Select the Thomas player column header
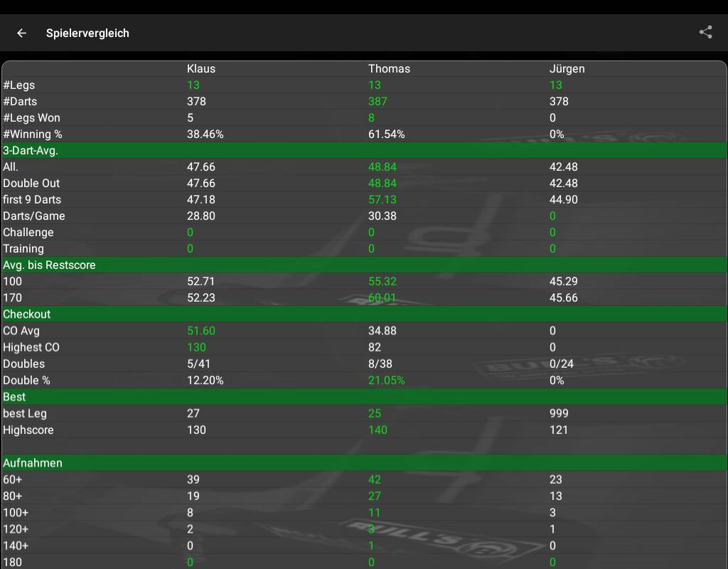Viewport: 728px width, 569px height. coord(389,69)
